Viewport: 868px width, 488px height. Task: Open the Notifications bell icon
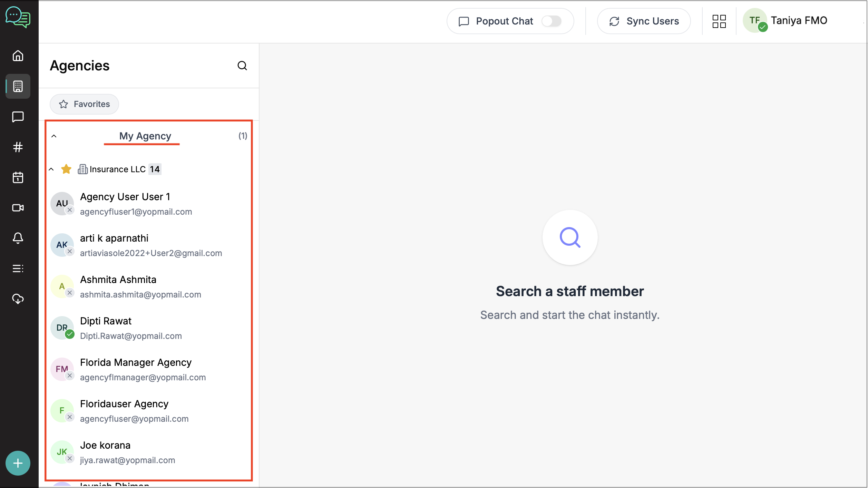coord(18,238)
